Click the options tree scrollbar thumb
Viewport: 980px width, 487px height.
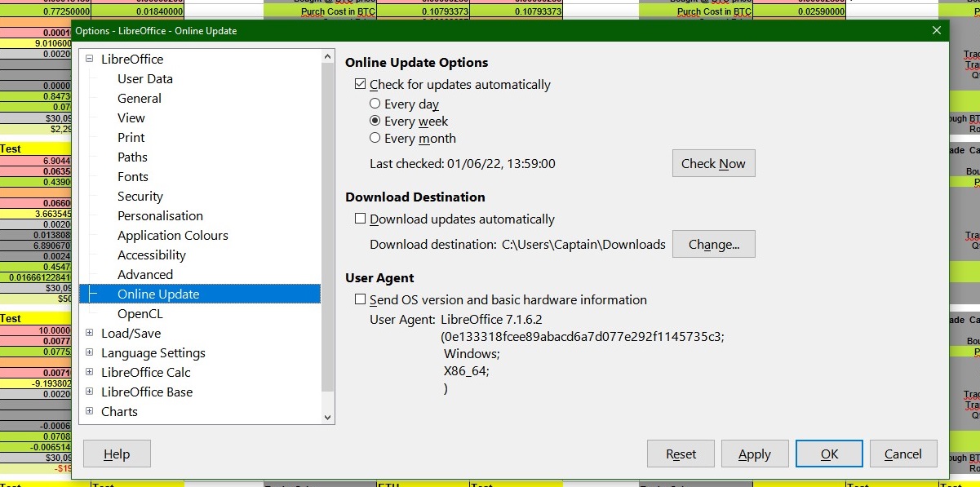point(328,228)
